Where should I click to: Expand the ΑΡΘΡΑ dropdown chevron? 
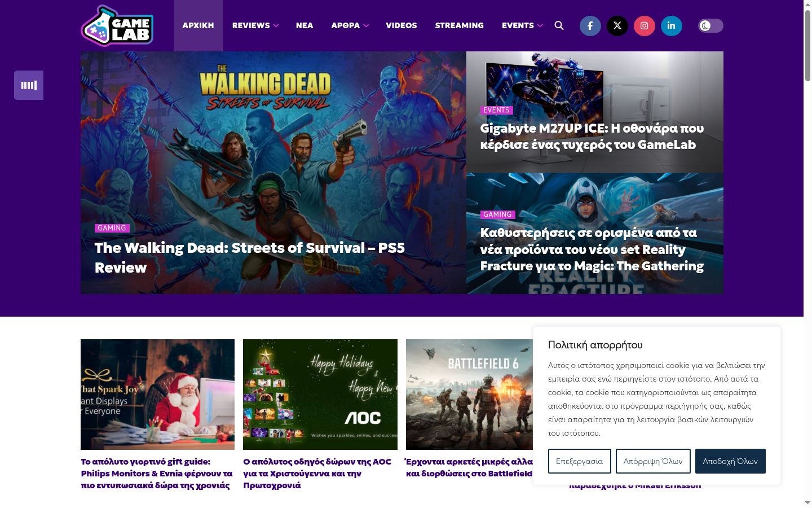[366, 25]
